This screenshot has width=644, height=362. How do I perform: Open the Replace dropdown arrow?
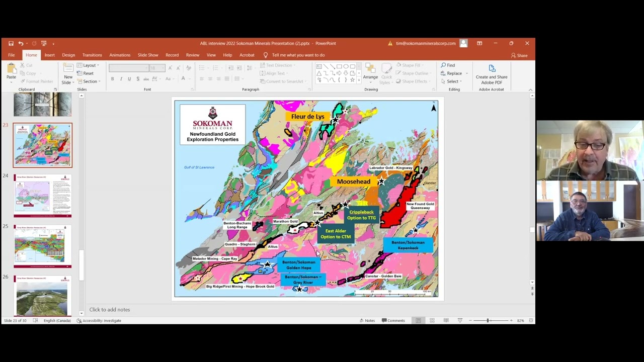click(466, 73)
